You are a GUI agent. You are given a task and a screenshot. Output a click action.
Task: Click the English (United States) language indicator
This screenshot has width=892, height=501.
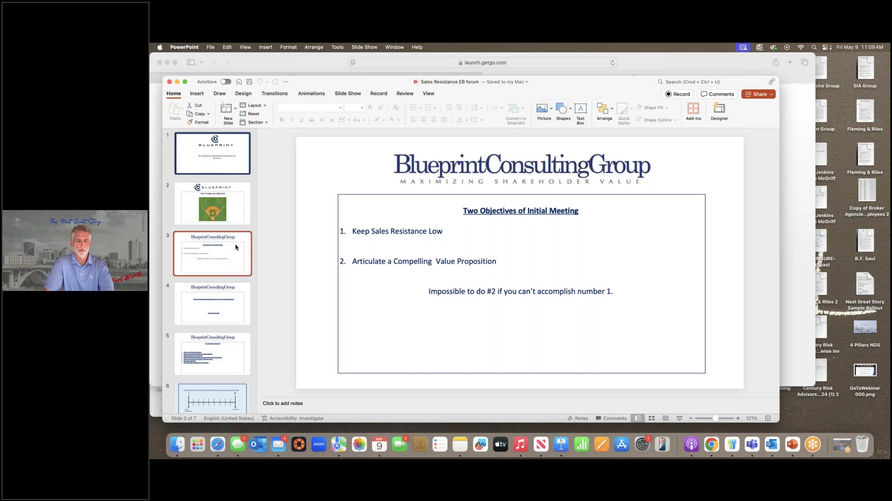(x=229, y=418)
